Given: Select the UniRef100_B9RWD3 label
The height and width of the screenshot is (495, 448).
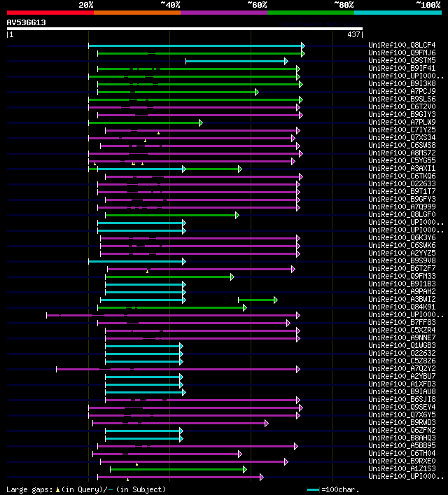Looking at the screenshot, I should [402, 422].
